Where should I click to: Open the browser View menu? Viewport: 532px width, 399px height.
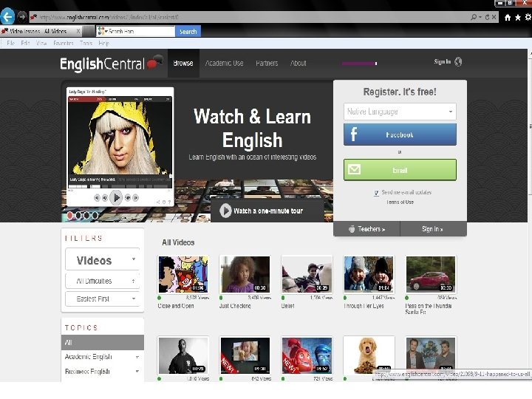(x=41, y=43)
